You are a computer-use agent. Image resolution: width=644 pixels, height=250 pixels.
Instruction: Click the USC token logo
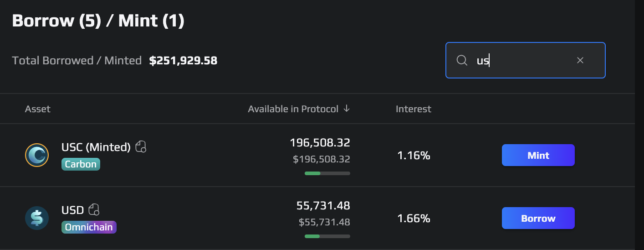point(37,155)
